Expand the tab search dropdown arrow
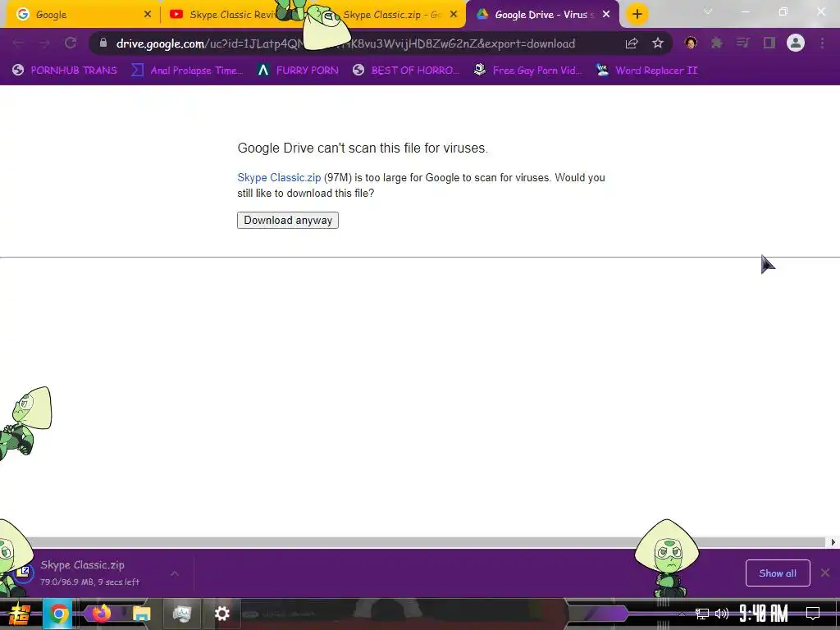The width and height of the screenshot is (840, 630). 708,11
